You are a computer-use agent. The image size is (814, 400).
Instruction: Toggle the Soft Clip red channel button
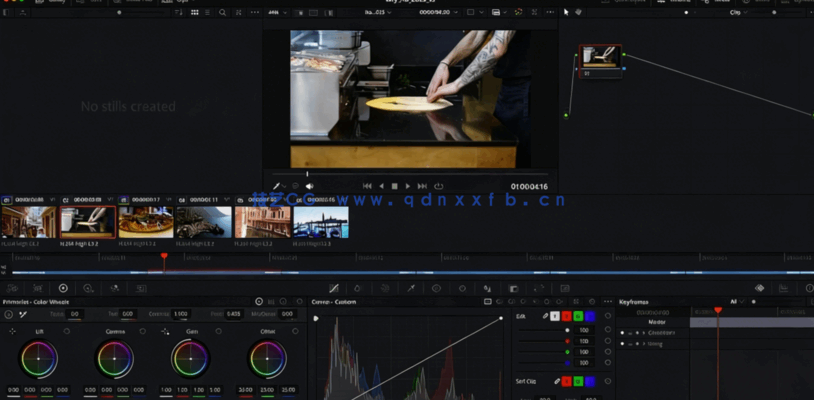[x=566, y=381]
